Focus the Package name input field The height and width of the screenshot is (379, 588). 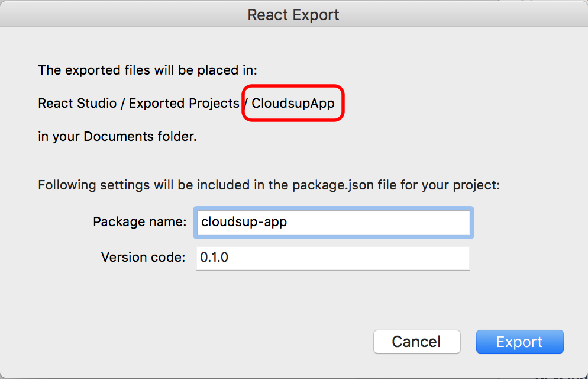click(332, 222)
